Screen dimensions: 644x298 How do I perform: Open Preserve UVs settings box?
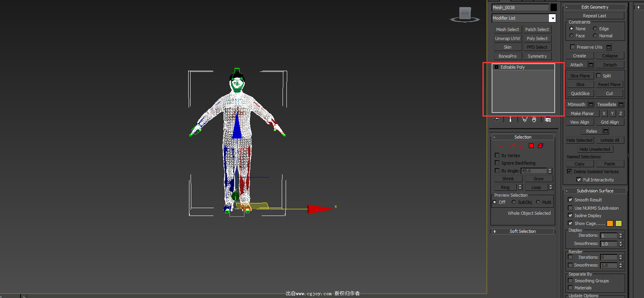(609, 47)
